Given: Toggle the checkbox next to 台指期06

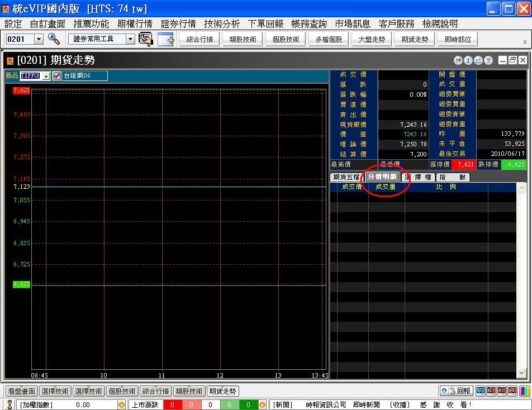Looking at the screenshot, I should [x=56, y=75].
